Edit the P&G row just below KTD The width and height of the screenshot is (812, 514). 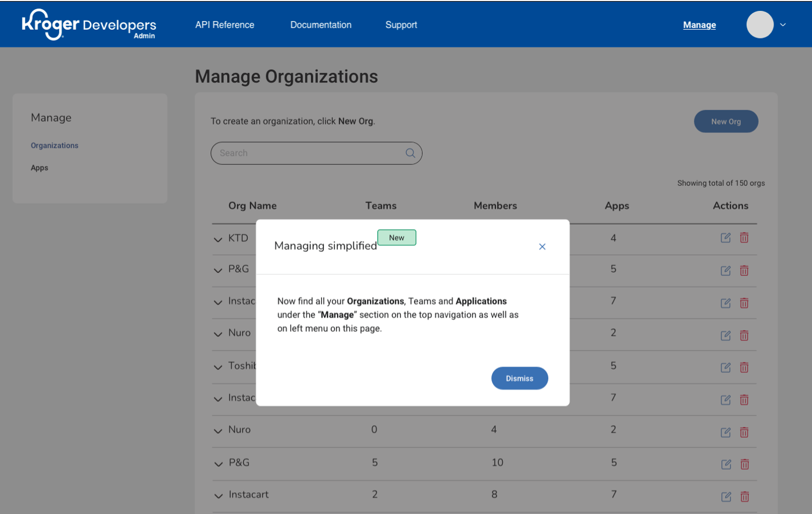(x=725, y=270)
